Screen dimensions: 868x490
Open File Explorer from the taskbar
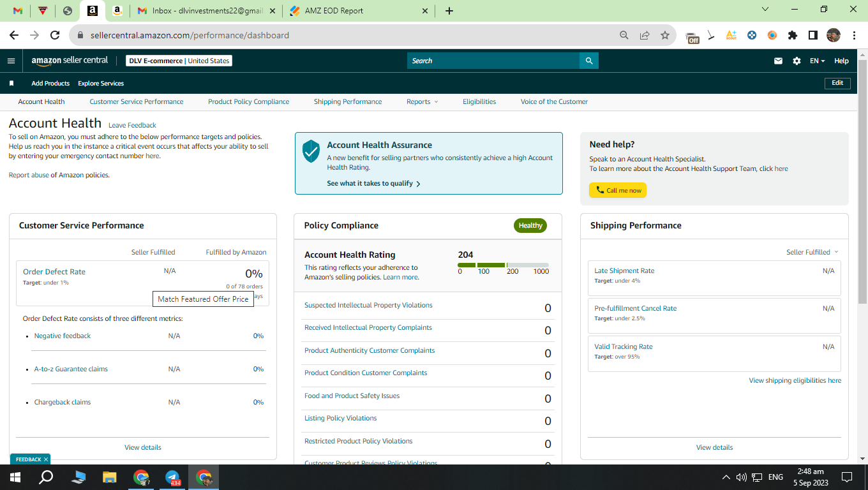(x=110, y=477)
